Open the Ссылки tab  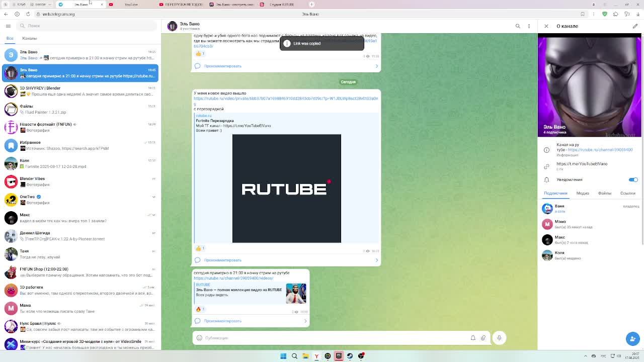(628, 193)
